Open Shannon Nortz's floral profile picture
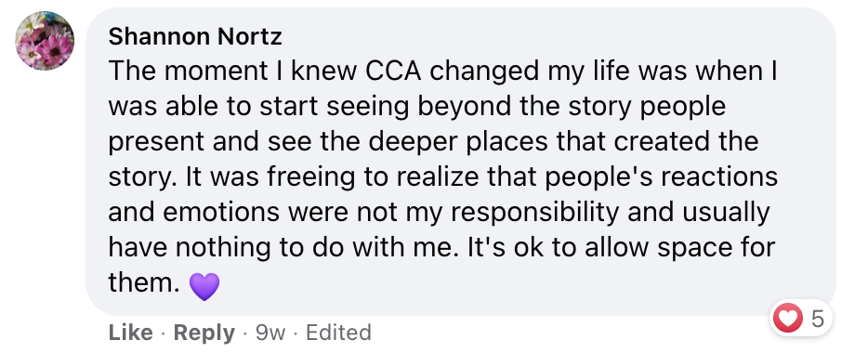Image resolution: width=868 pixels, height=353 pixels. pos(45,41)
